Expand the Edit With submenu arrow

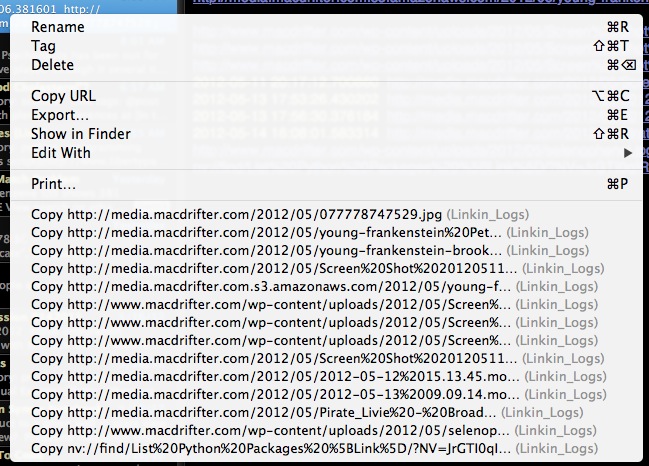coord(627,153)
